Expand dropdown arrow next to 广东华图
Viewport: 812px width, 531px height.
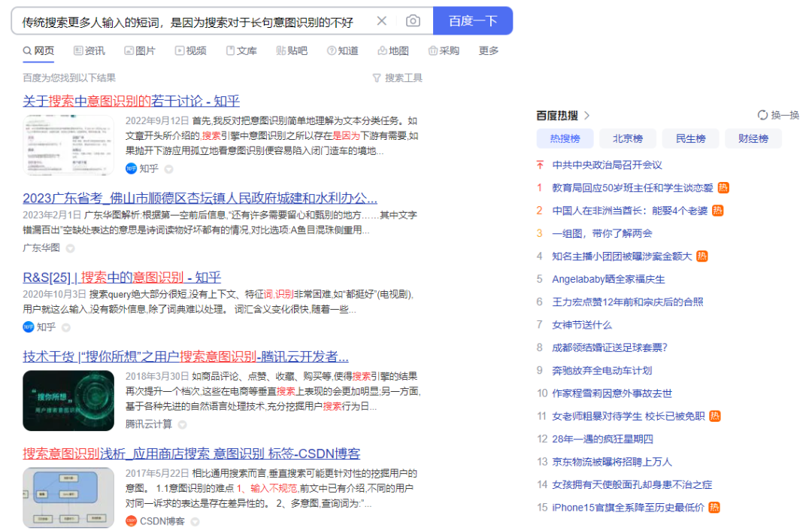(x=71, y=248)
